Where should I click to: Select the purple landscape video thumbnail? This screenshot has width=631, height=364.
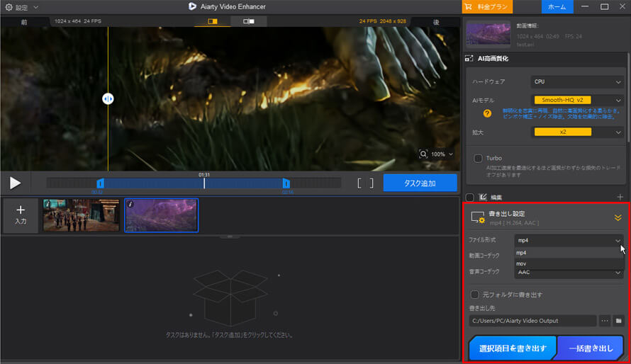162,215
